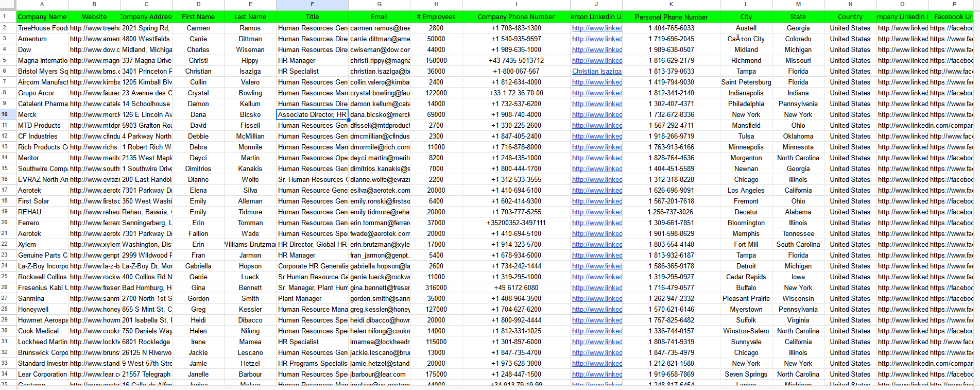This screenshot has width=980, height=390.
Task: Click the Magna International company cell
Action: 42,60
